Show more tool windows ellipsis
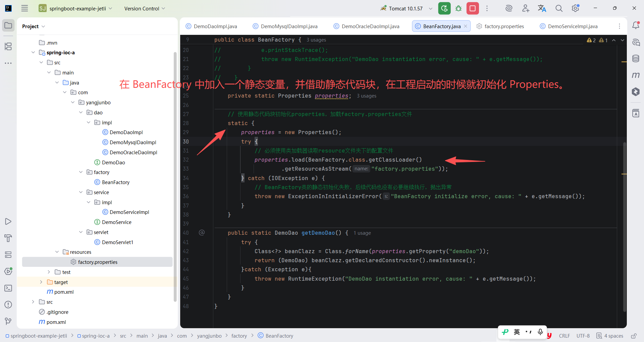 click(8, 63)
